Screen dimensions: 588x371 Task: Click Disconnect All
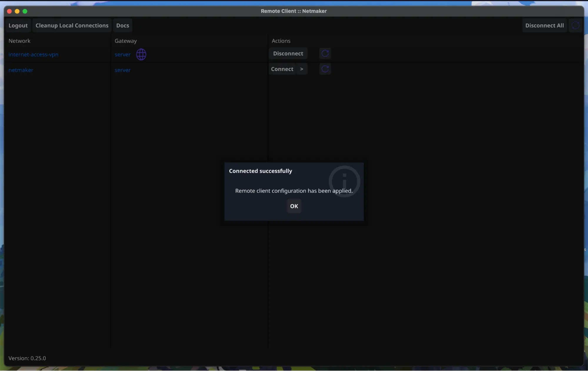pos(544,26)
